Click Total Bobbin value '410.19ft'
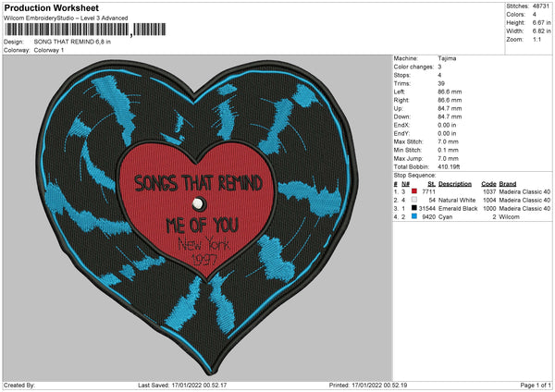This screenshot has width=555, height=392. pos(449,166)
